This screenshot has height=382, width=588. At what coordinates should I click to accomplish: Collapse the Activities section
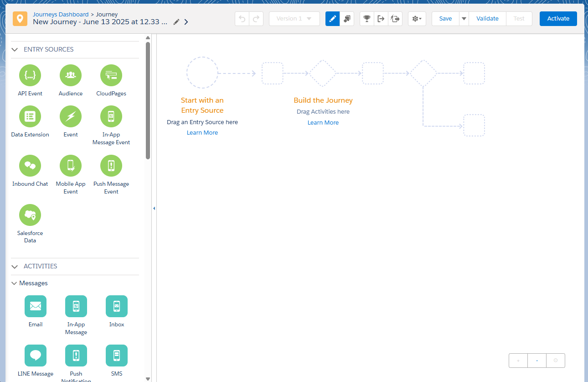(x=15, y=266)
